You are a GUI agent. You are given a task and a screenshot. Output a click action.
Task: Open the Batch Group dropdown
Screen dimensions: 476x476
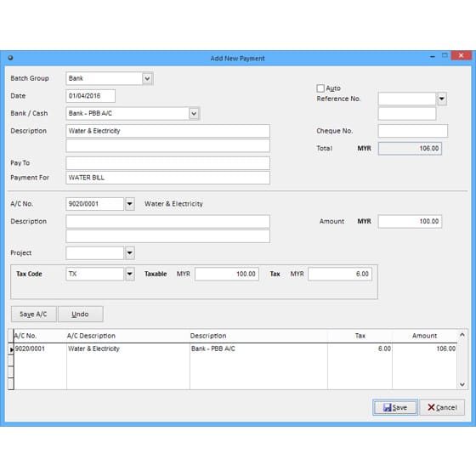[147, 78]
